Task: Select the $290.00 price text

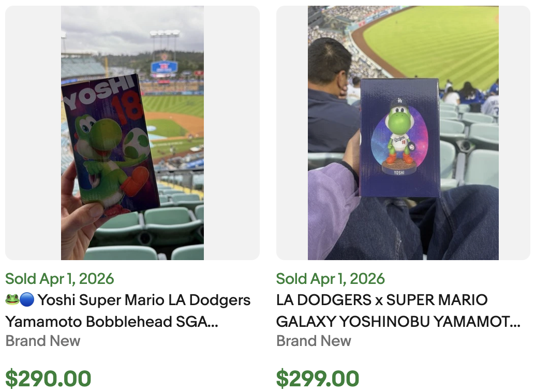Action: 48,378
